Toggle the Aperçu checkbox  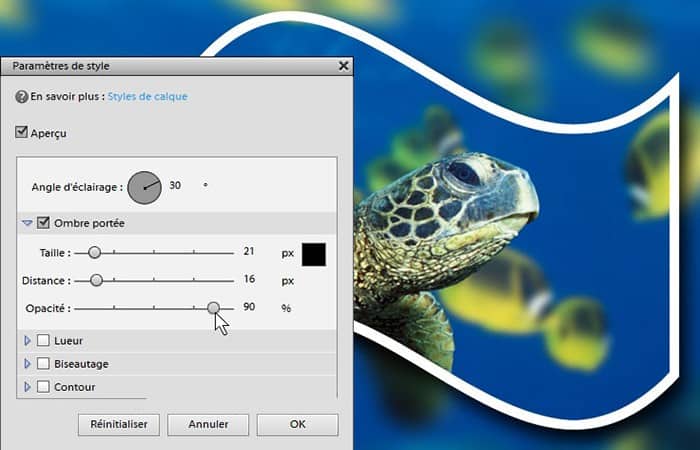pos(21,132)
